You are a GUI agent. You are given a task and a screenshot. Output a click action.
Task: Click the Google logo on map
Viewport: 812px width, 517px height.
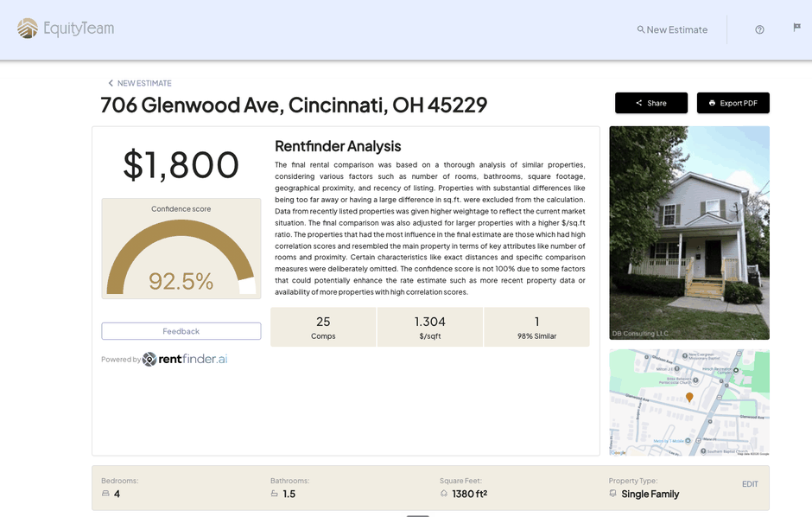(x=619, y=452)
